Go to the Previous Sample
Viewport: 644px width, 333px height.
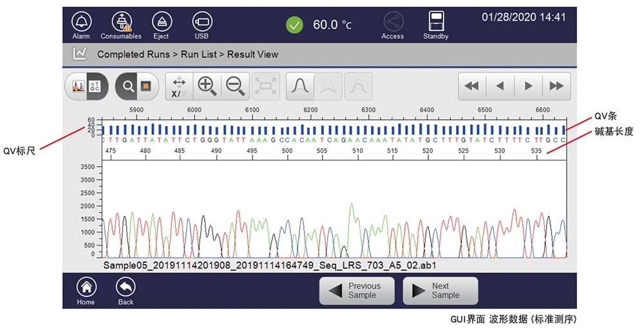coord(358,291)
